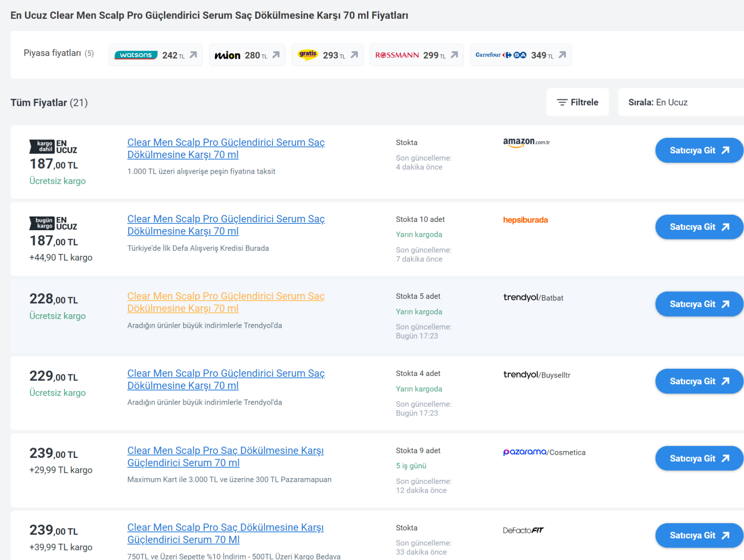Click Satıcıya Git for the Hepsiburada offer
744x560 pixels.
pyautogui.click(x=699, y=227)
